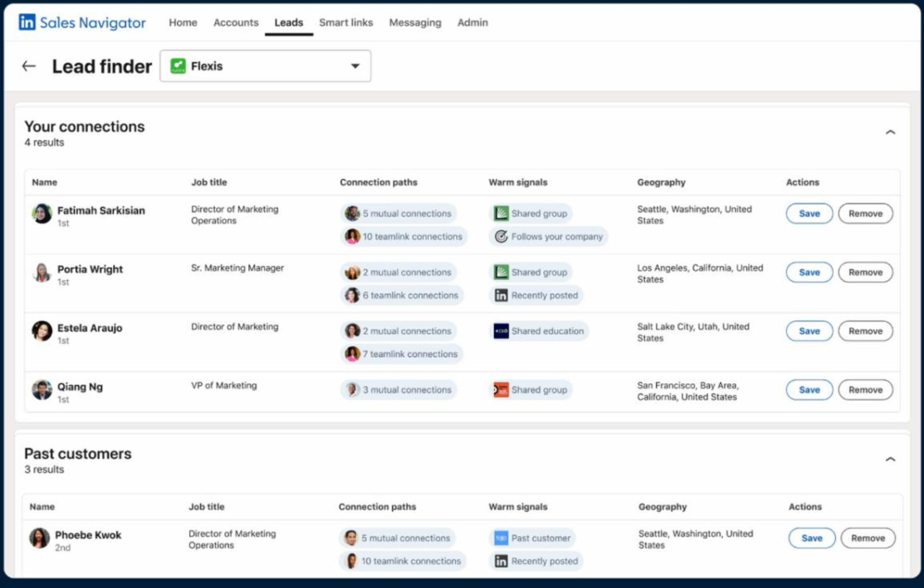Click avatar in Portia's 2 mutual connections
Image resolution: width=924 pixels, height=588 pixels.
[352, 272]
